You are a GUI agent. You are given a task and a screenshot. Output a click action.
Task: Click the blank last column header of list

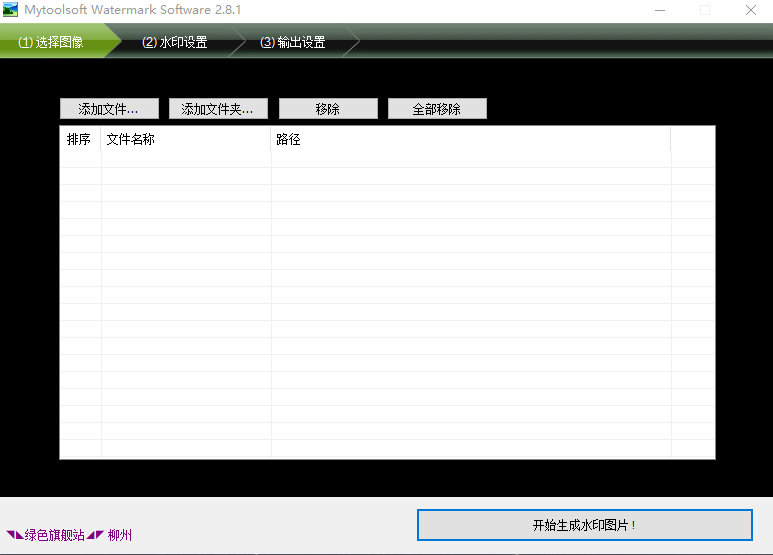(693, 139)
